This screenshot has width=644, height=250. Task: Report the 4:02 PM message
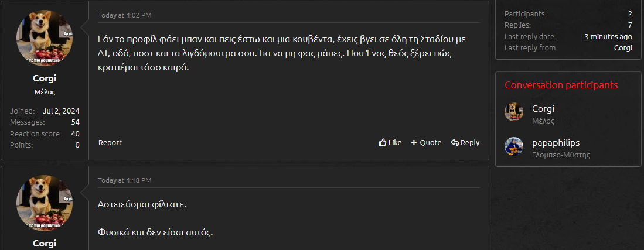[110, 142]
